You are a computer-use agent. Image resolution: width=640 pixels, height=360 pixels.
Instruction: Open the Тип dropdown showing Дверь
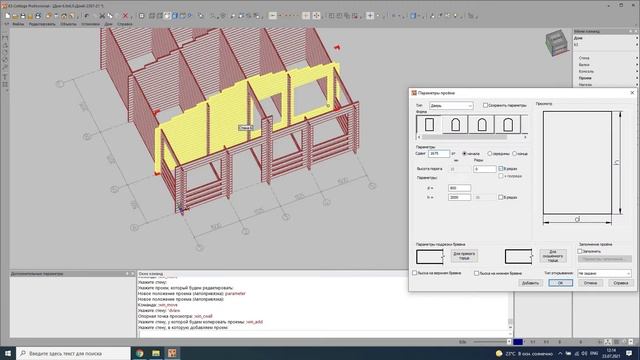point(451,106)
